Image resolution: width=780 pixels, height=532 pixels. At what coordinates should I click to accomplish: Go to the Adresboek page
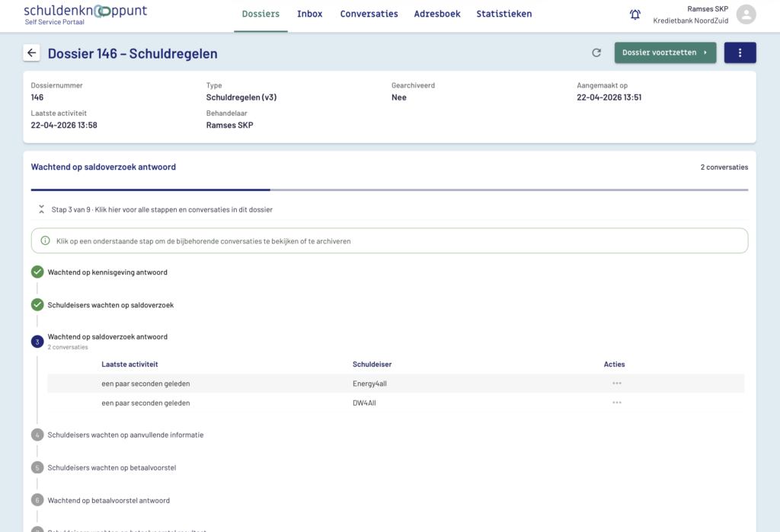pyautogui.click(x=437, y=14)
